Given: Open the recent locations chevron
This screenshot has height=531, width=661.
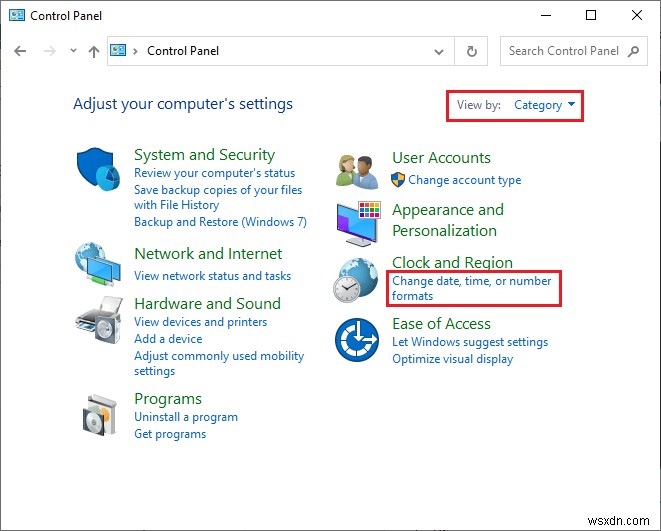Looking at the screenshot, I should (71, 51).
